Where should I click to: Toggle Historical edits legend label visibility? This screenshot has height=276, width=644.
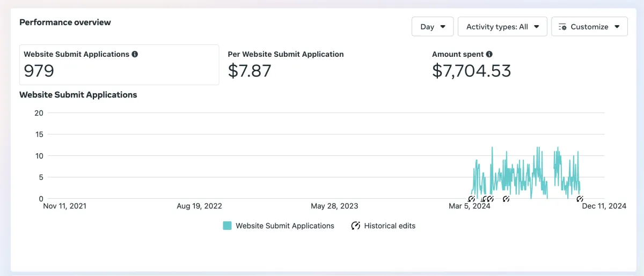click(x=390, y=226)
